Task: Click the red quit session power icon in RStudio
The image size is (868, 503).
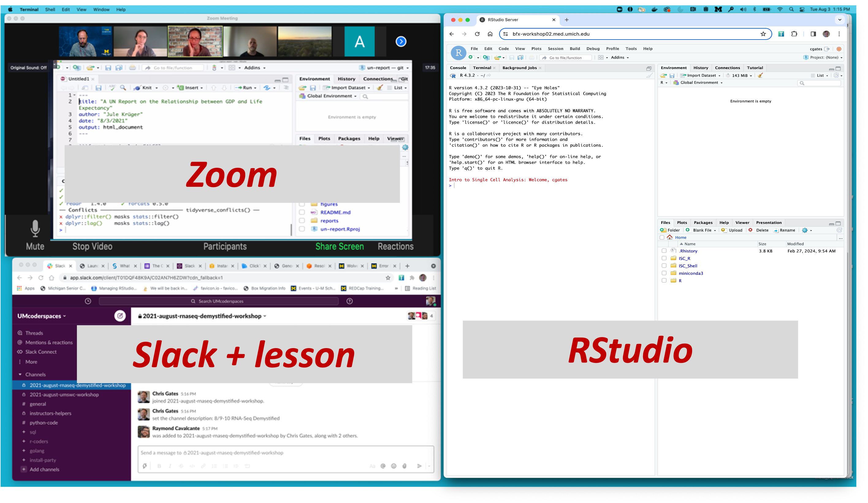Action: (x=839, y=49)
